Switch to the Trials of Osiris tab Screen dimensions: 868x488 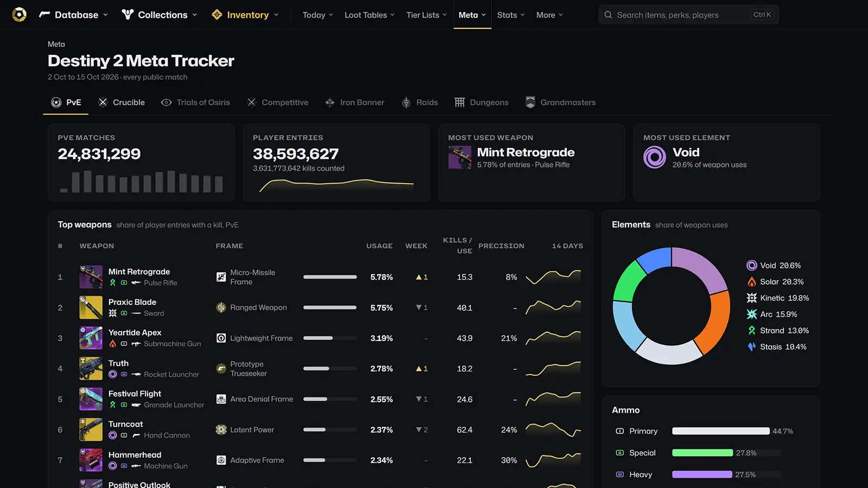[x=195, y=102]
